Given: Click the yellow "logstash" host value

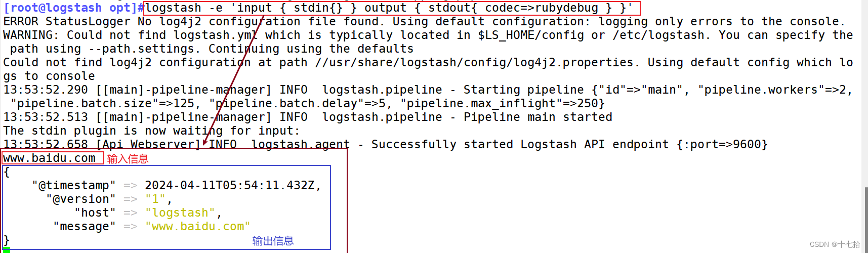Looking at the screenshot, I should click(x=180, y=213).
